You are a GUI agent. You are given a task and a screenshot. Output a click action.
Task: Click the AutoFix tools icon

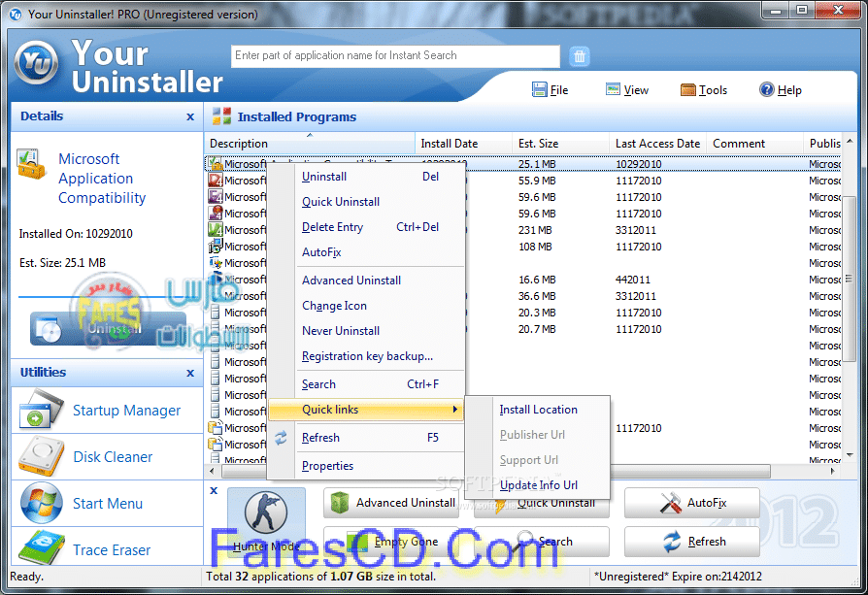(670, 503)
